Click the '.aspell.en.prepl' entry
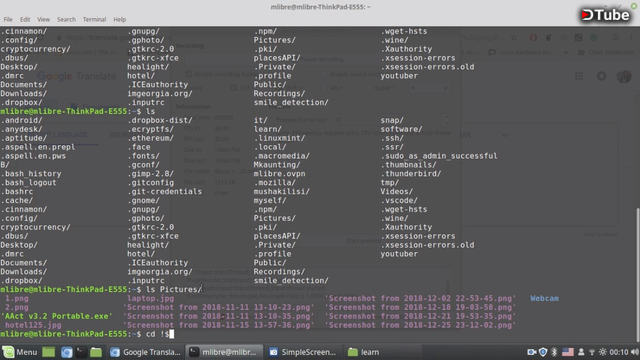Image resolution: width=640 pixels, height=360 pixels. pos(38,147)
